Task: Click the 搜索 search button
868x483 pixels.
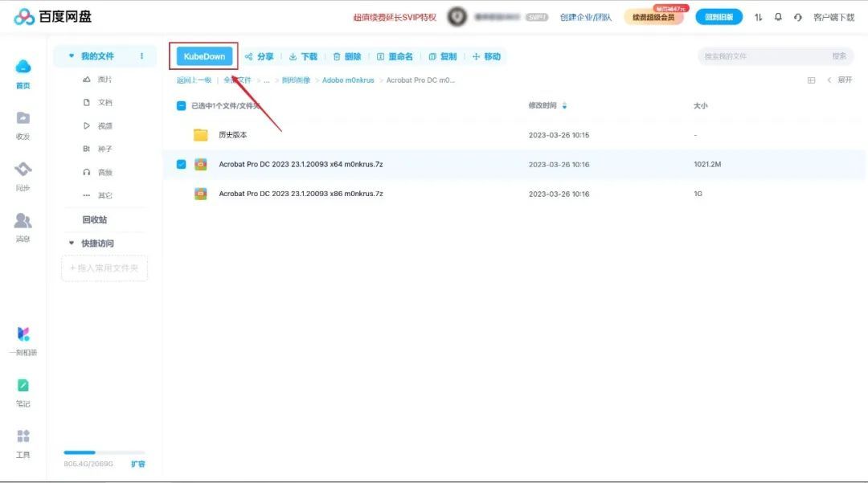Action: tap(839, 56)
